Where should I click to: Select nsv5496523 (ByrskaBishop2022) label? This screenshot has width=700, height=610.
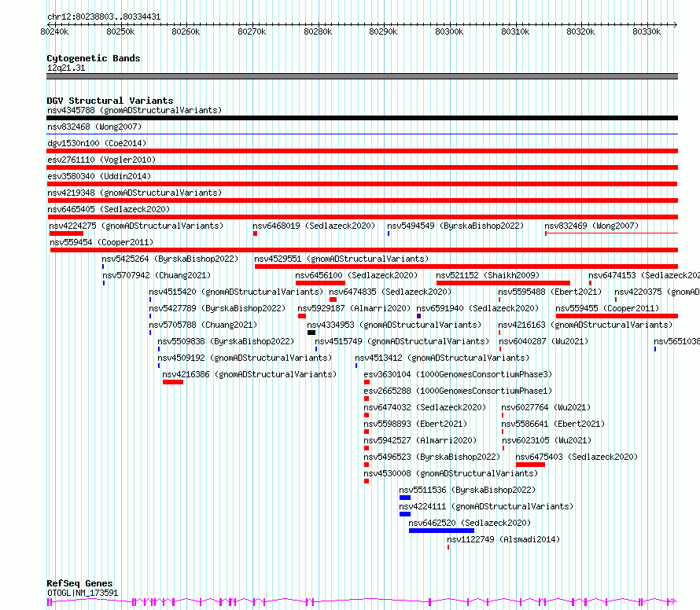coord(432,457)
